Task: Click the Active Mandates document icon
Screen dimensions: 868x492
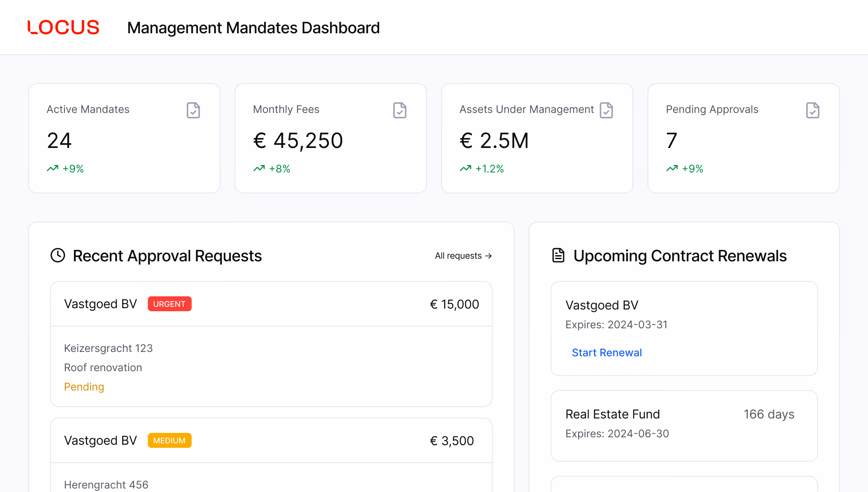Action: (193, 110)
